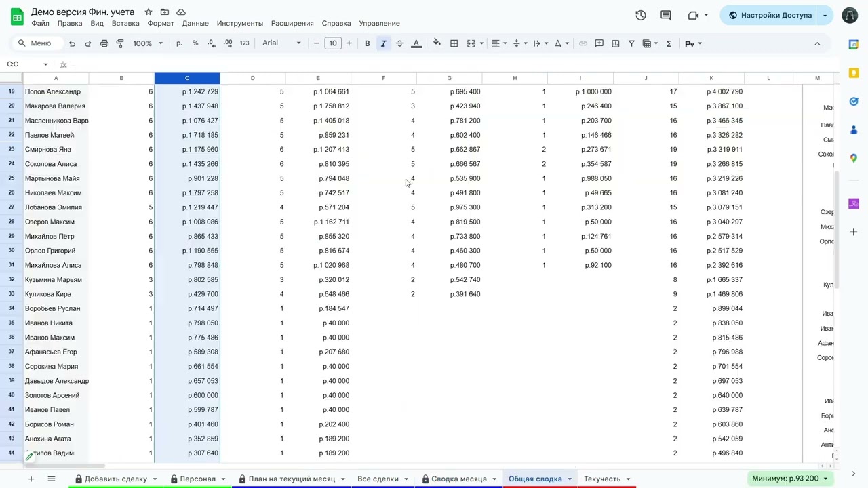Click the Name box showing C:C
868x488 pixels.
27,64
